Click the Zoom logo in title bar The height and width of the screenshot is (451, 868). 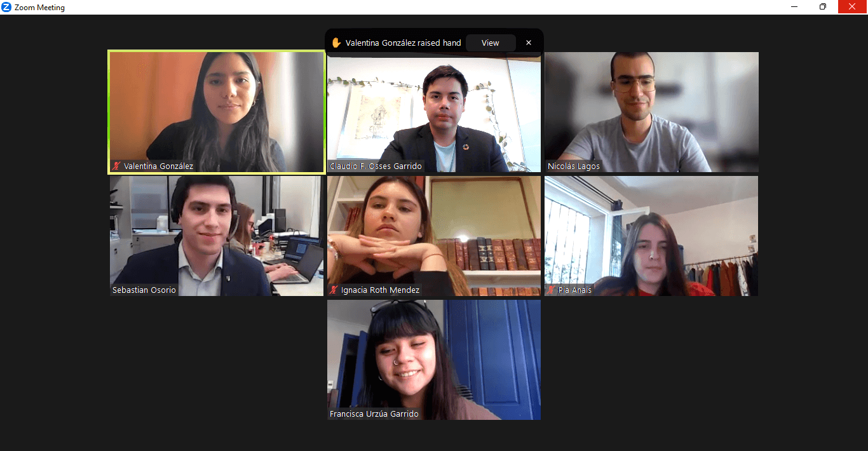(x=6, y=7)
